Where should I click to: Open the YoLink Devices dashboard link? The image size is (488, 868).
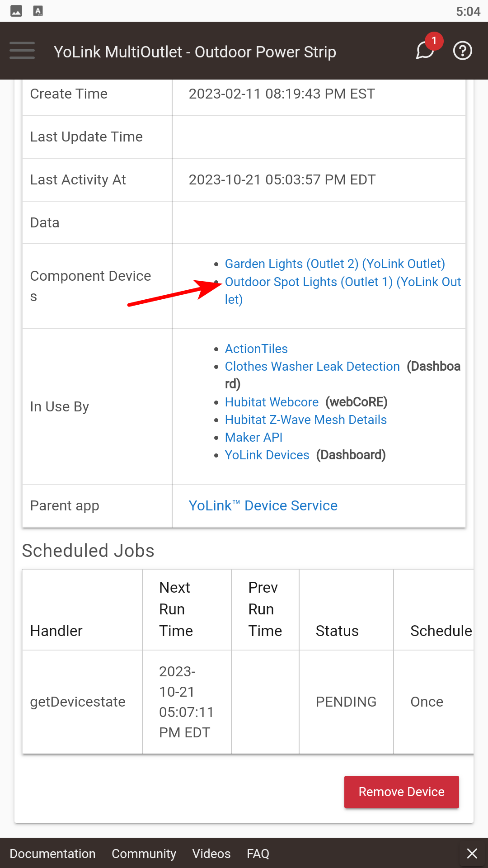coord(267,455)
